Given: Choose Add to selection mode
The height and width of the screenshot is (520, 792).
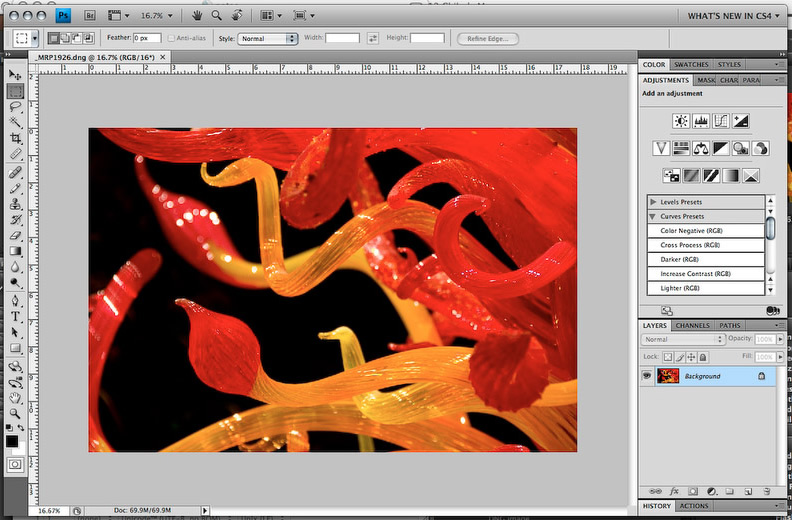Looking at the screenshot, I should tap(65, 38).
